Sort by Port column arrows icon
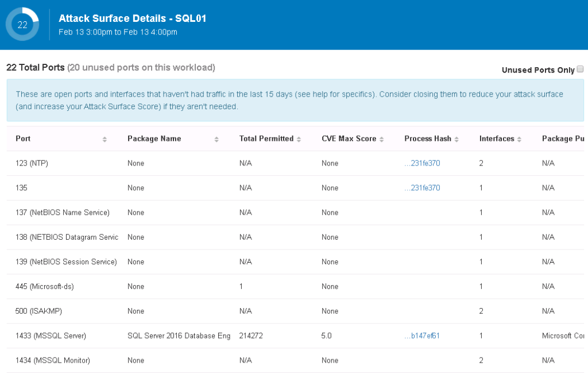This screenshot has width=588, height=373. click(105, 139)
